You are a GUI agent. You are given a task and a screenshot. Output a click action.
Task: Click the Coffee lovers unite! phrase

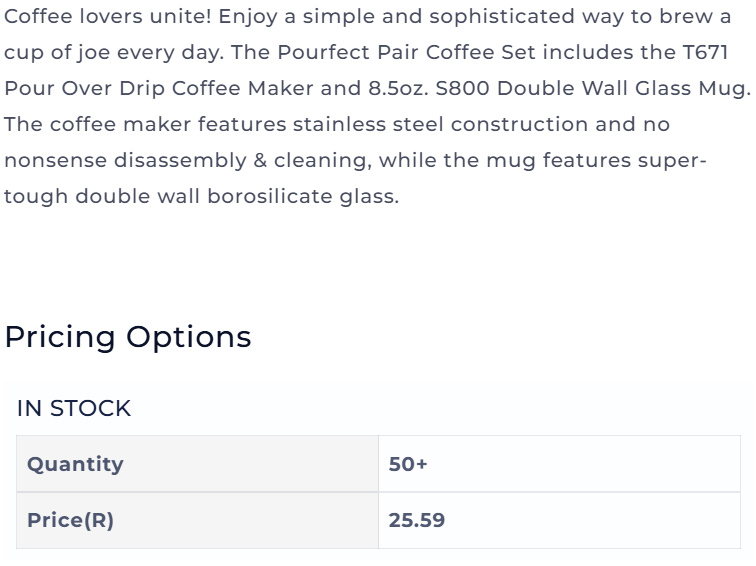click(x=108, y=16)
